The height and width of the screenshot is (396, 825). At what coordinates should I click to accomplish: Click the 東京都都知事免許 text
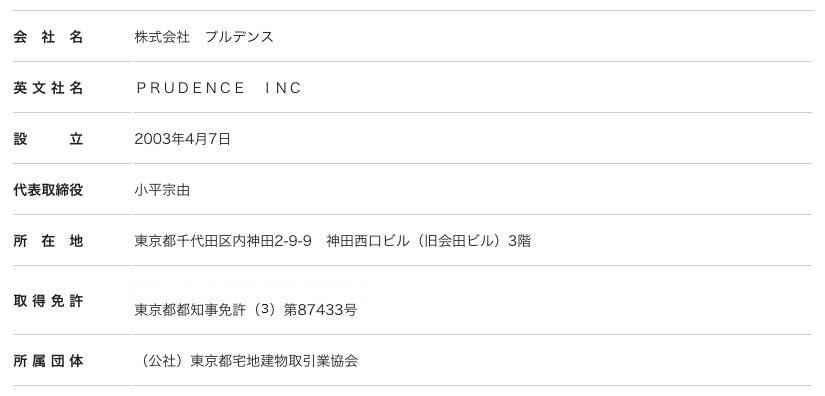point(190,310)
